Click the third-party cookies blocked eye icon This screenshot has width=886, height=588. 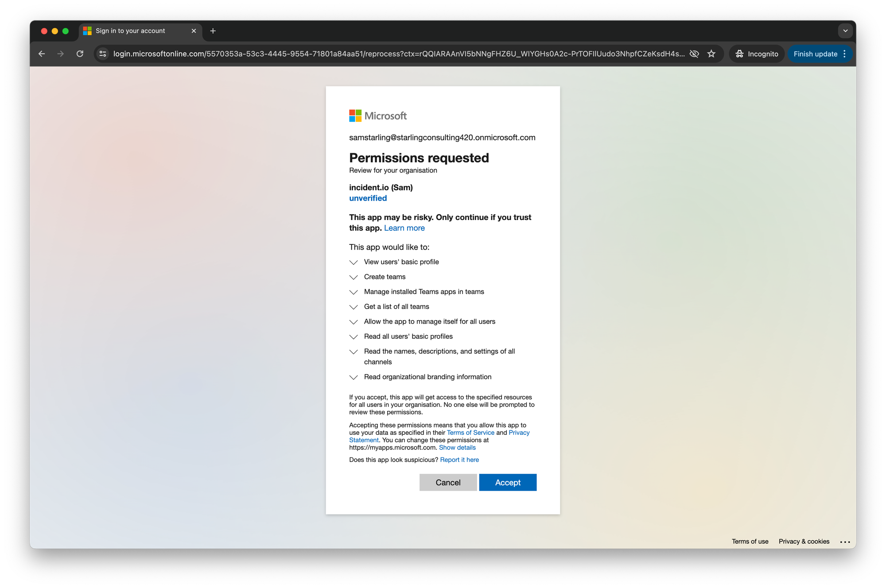(694, 54)
